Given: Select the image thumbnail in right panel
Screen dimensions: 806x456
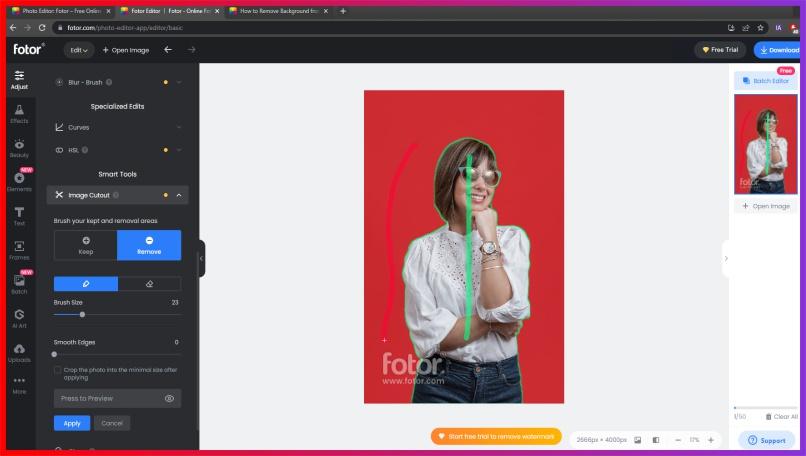Looking at the screenshot, I should [x=765, y=144].
